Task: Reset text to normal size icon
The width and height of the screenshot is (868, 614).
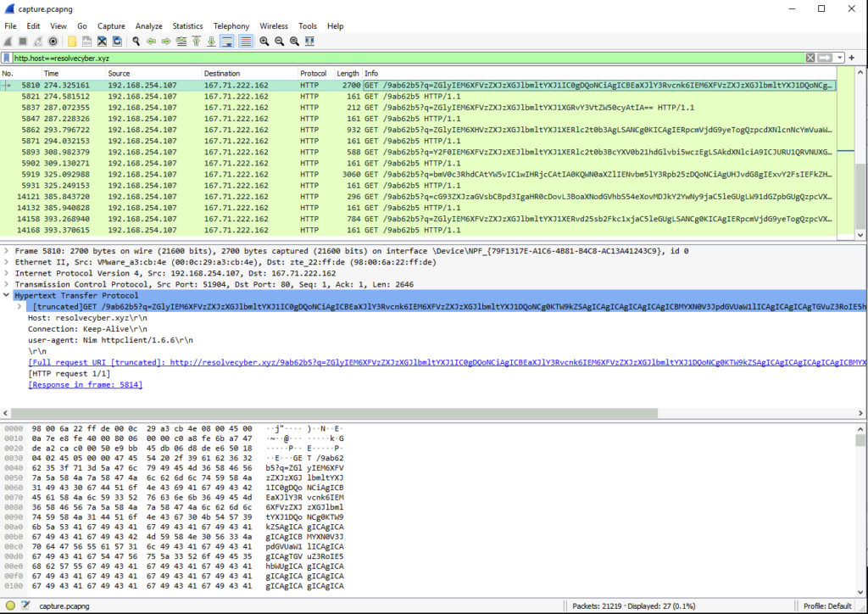Action: (294, 42)
